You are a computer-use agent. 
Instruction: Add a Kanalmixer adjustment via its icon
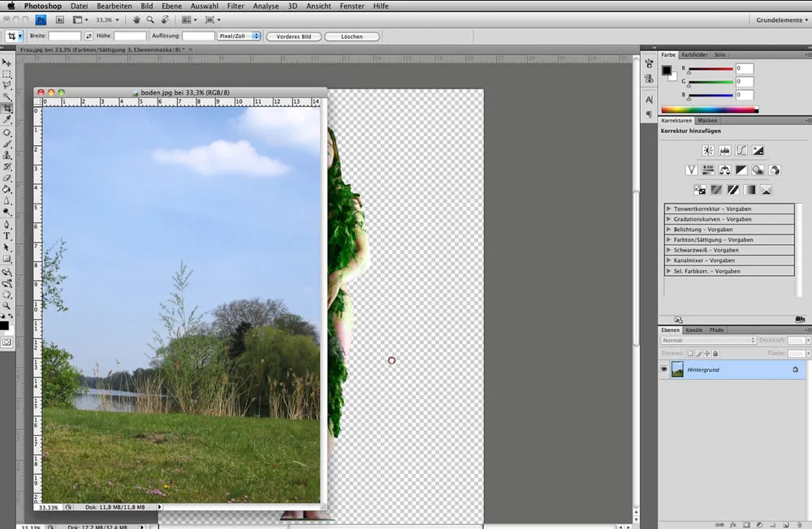click(775, 170)
